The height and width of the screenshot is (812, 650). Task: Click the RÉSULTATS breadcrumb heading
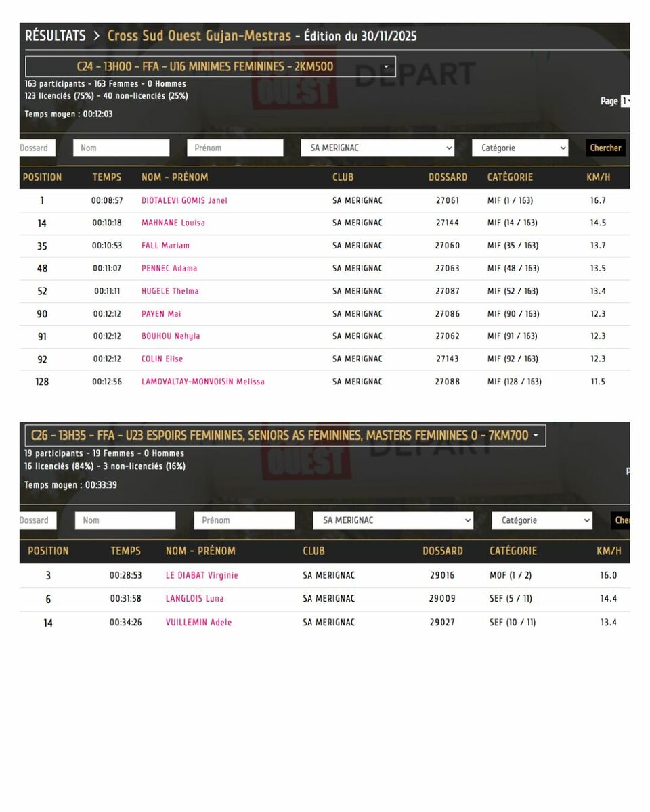[56, 36]
